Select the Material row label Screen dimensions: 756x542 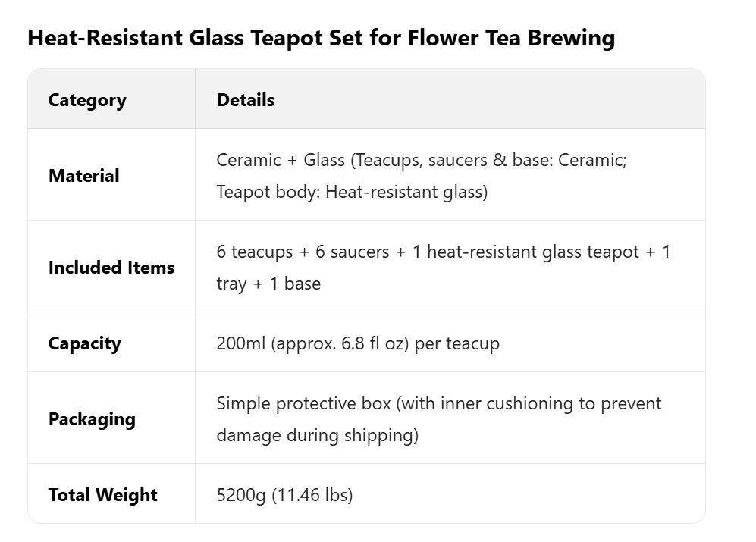pyautogui.click(x=84, y=176)
